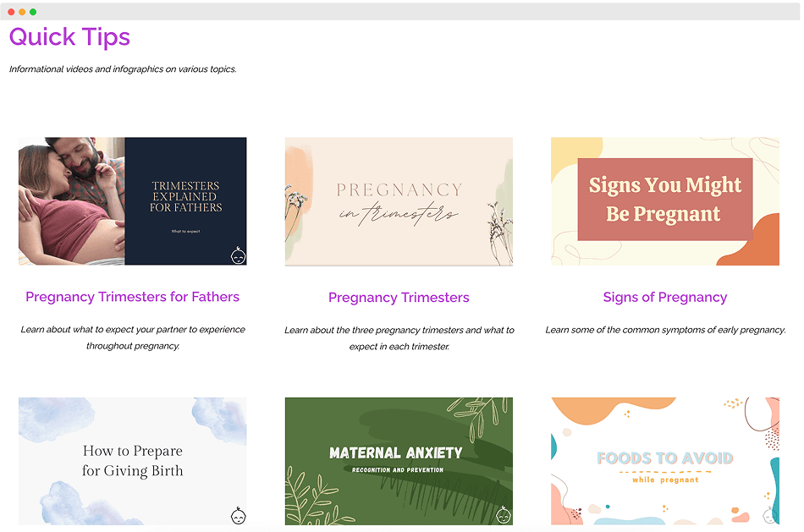Click baby logo on Giving Birth thumbnail

click(238, 515)
